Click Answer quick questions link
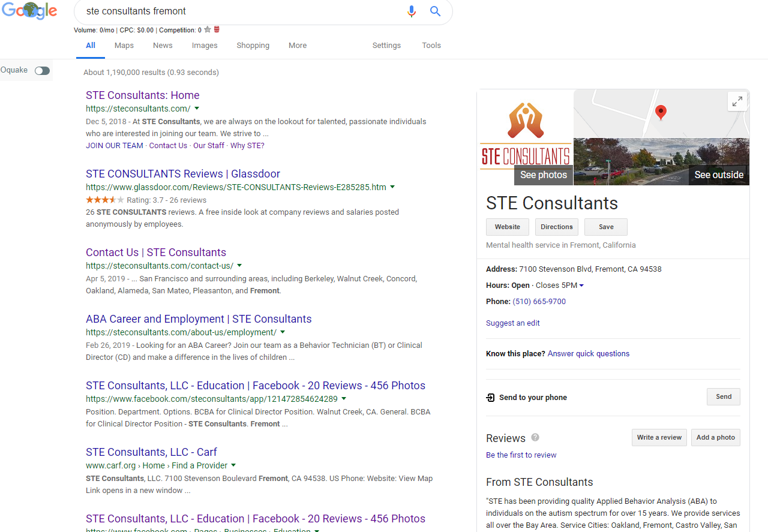 click(589, 354)
